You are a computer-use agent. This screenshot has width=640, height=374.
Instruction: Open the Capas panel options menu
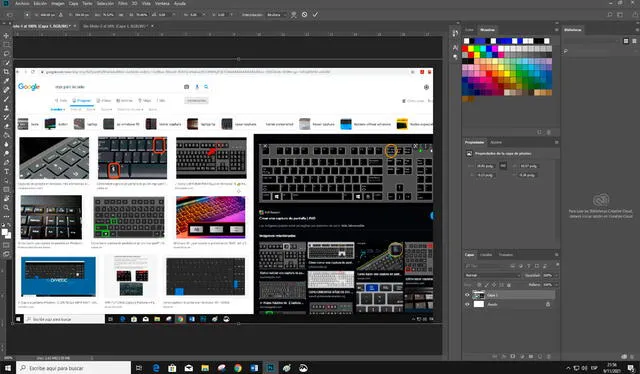556,255
